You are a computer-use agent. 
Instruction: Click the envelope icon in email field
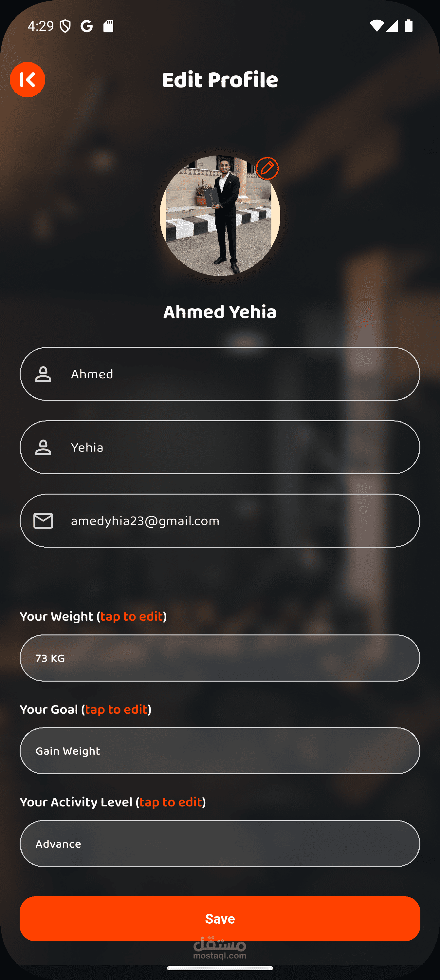pyautogui.click(x=43, y=521)
